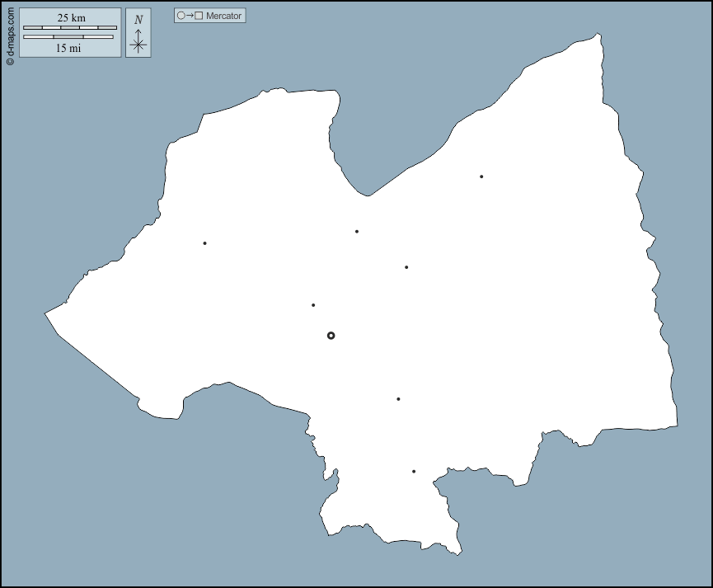The width and height of the screenshot is (713, 588).
Task: Click the notch bay on northern border
Action: (367, 194)
